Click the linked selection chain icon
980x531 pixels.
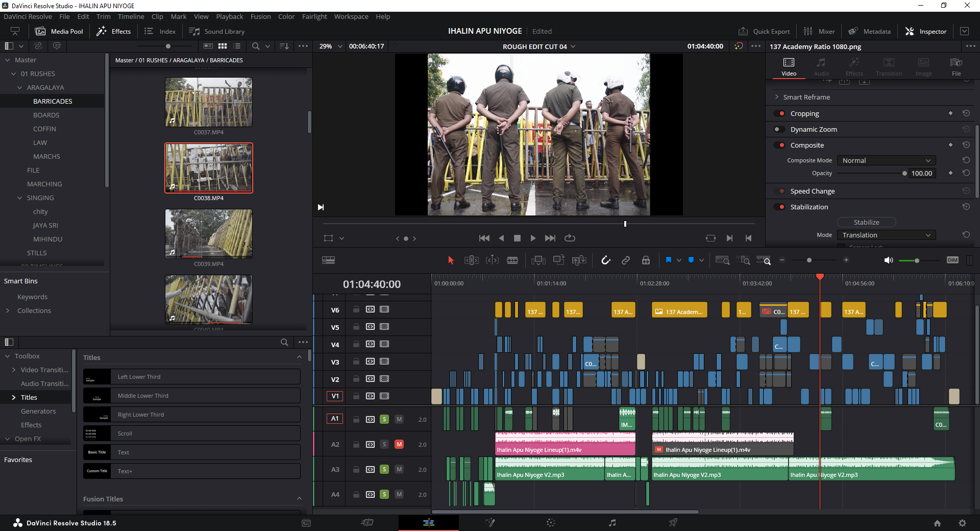[x=625, y=260]
